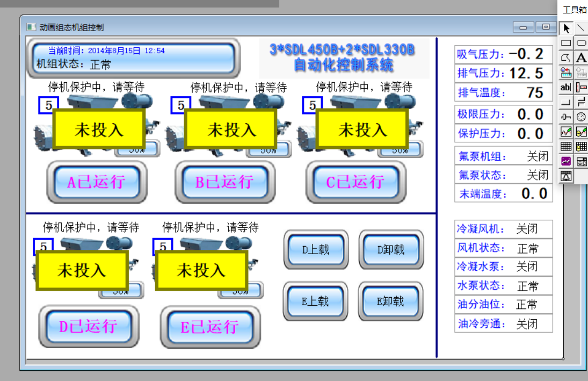Click the yellow 未投入 label on compressor B
Screen dimensions: 588x381
point(230,129)
